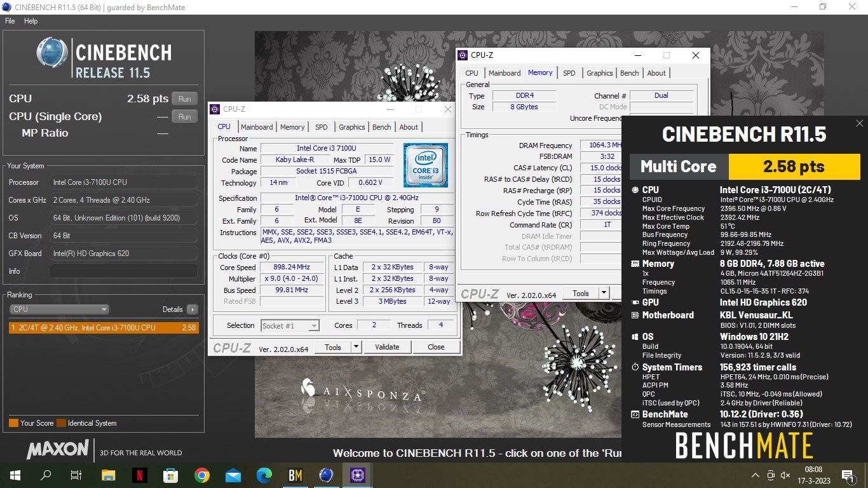Open the Help menu in Cinebench
The image size is (868, 488).
tap(31, 21)
